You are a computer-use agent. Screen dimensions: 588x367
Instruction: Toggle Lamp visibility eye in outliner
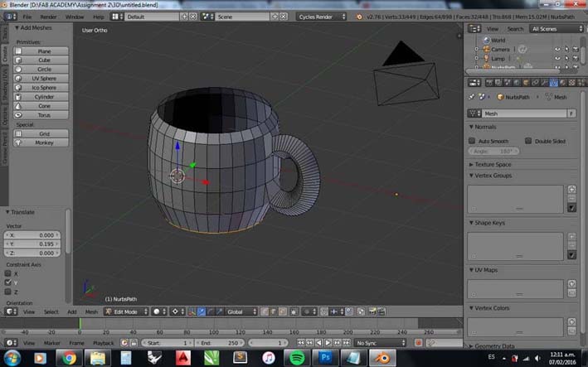(557, 59)
